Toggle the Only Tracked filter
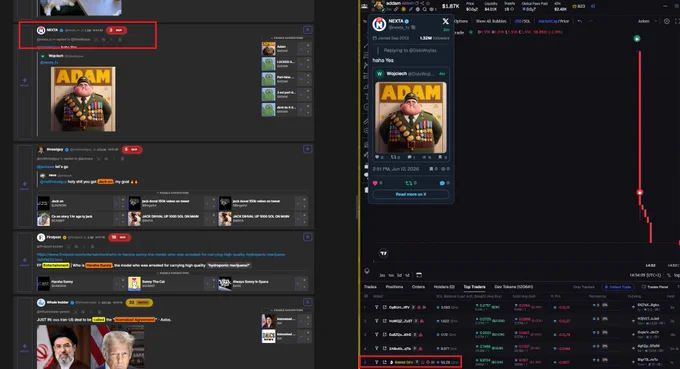Image resolution: width=680 pixels, height=369 pixels. click(584, 287)
